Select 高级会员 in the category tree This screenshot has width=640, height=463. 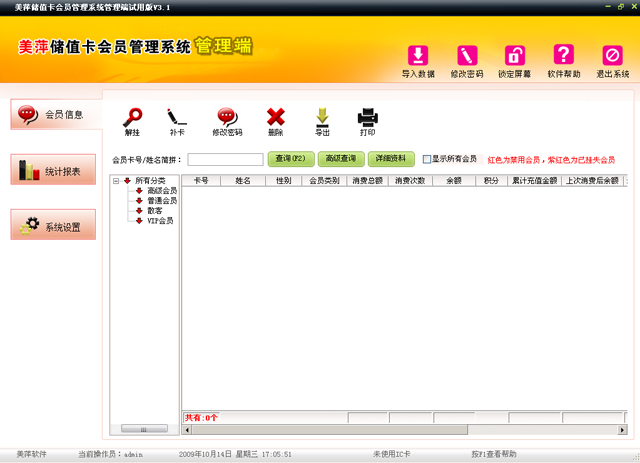click(161, 191)
